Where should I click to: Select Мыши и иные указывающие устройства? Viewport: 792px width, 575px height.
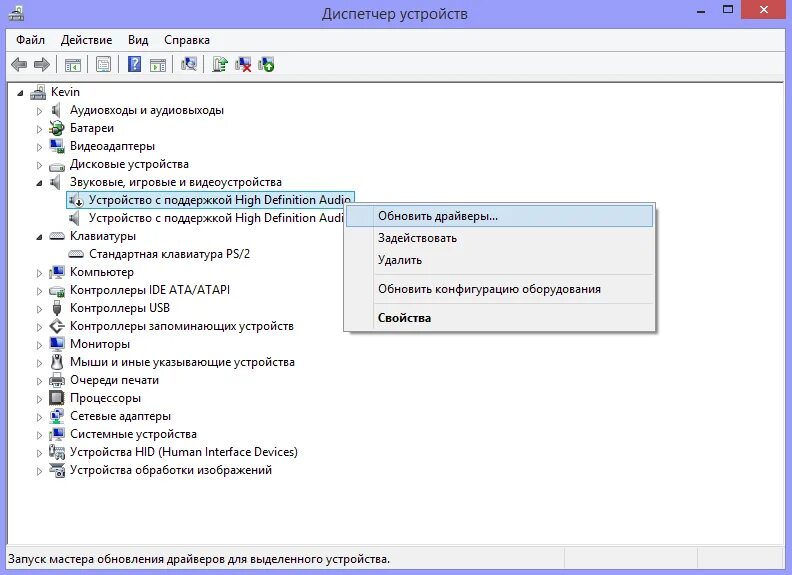click(182, 362)
